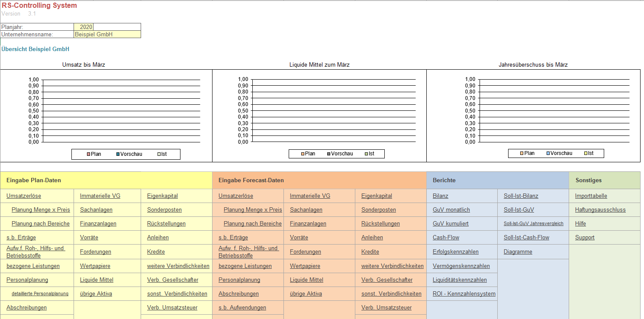The image size is (644, 319).
Task: Click the Support link
Action: 585,238
